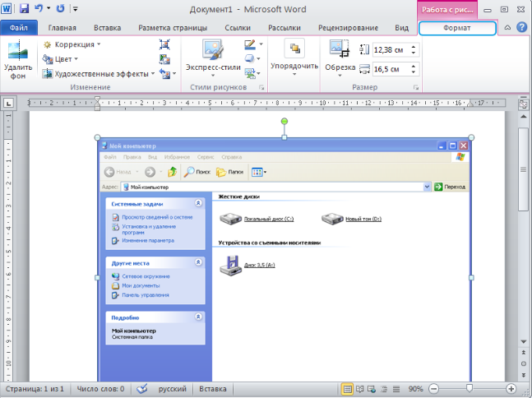Open the Рассылки tab

click(285, 28)
